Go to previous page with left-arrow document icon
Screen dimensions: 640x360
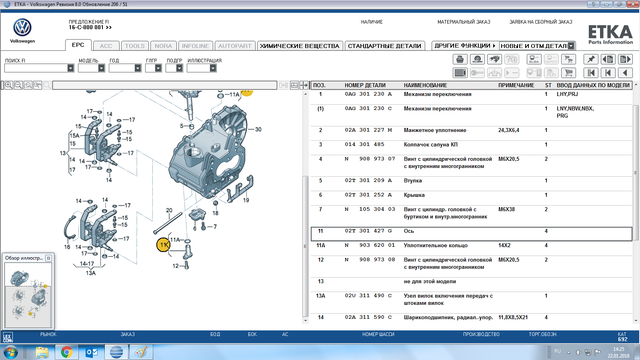608,60
